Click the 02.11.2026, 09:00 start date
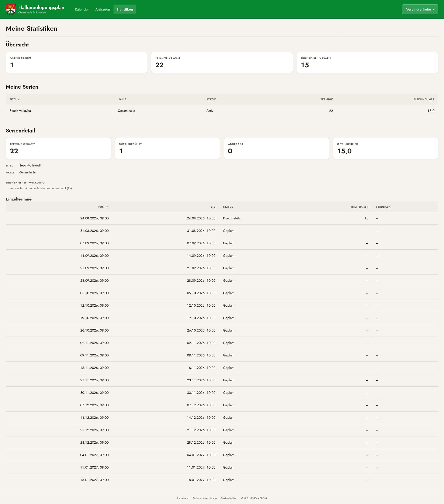 [x=94, y=343]
